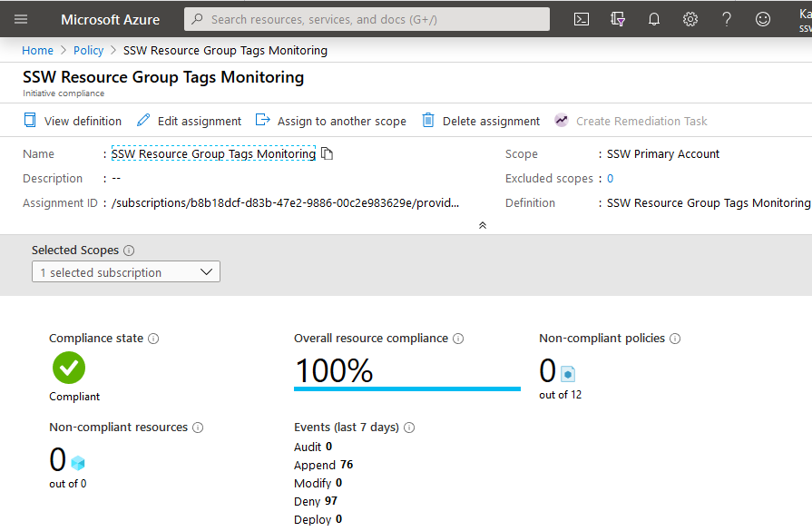
Task: Collapse the essentials section with double chevron
Action: (483, 225)
